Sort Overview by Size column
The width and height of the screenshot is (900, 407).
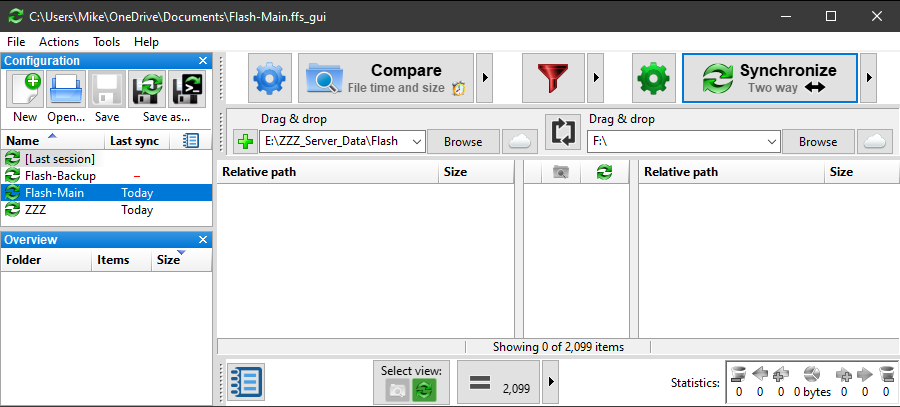pyautogui.click(x=181, y=260)
